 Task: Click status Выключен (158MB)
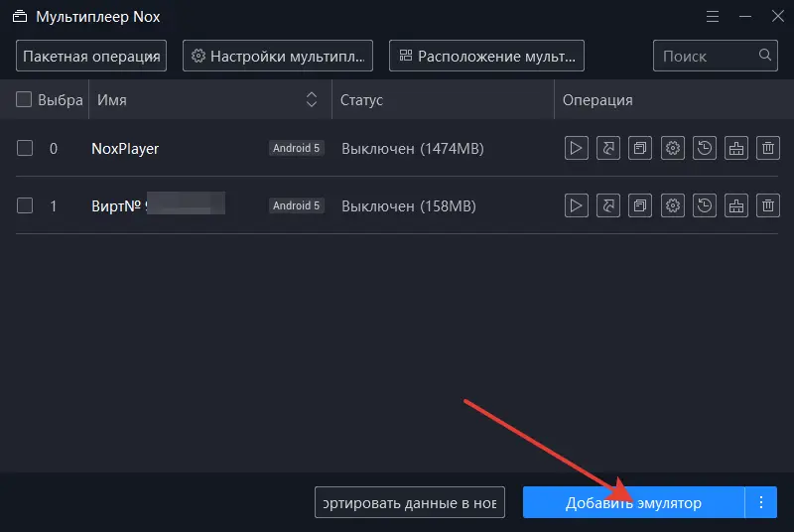pyautogui.click(x=409, y=206)
